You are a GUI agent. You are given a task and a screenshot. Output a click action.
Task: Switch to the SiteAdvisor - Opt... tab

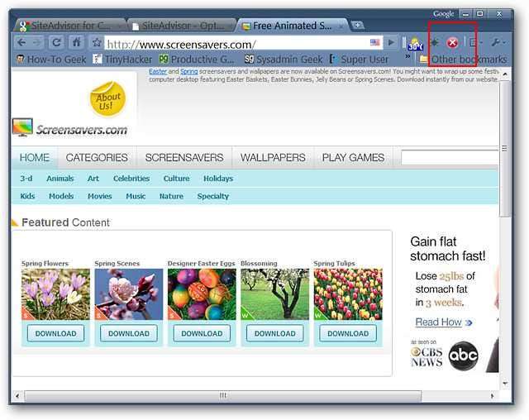click(182, 26)
